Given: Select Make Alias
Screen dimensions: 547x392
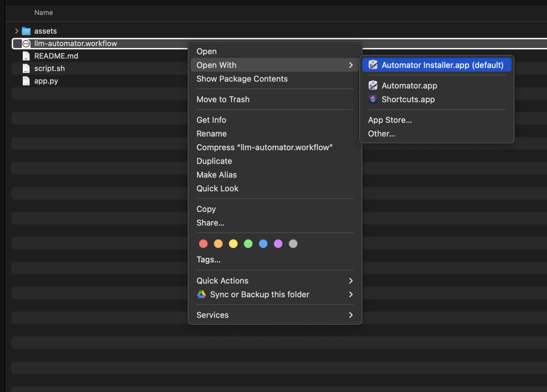Looking at the screenshot, I should [275, 175].
